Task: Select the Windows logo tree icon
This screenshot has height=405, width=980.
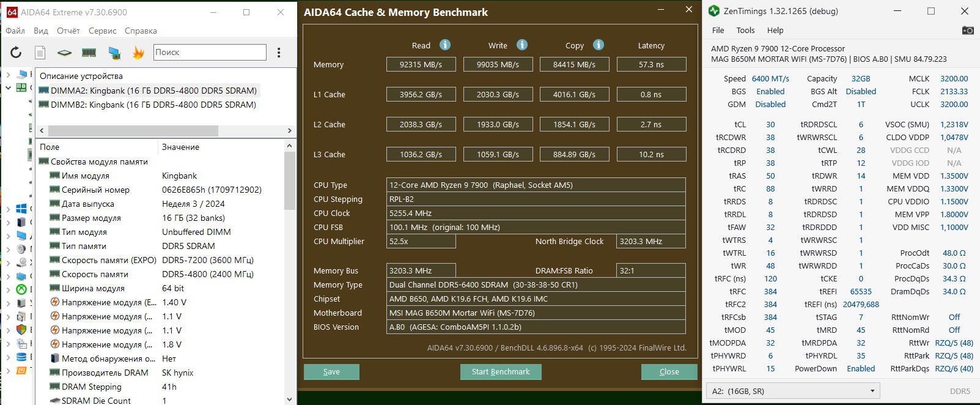Action: coord(21,209)
